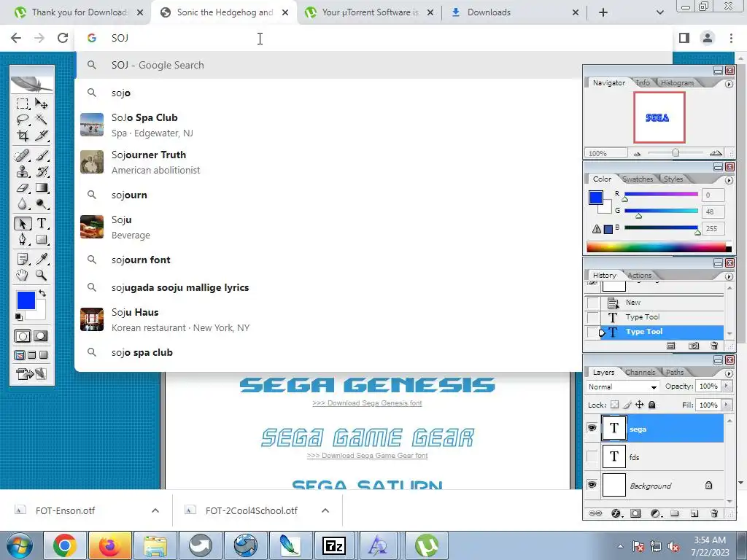Create new snapshot in History panel
747x560 pixels.
(694, 346)
